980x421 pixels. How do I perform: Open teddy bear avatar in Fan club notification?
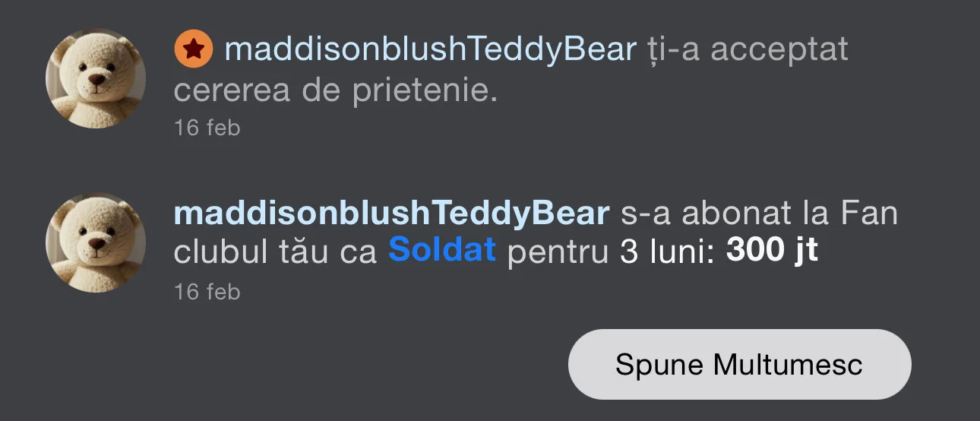[x=96, y=242]
